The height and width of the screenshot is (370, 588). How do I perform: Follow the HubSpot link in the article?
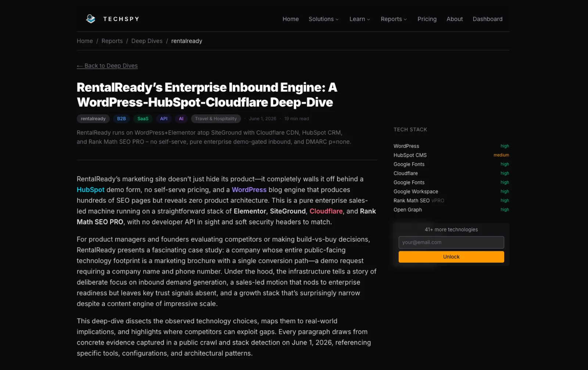tap(91, 190)
